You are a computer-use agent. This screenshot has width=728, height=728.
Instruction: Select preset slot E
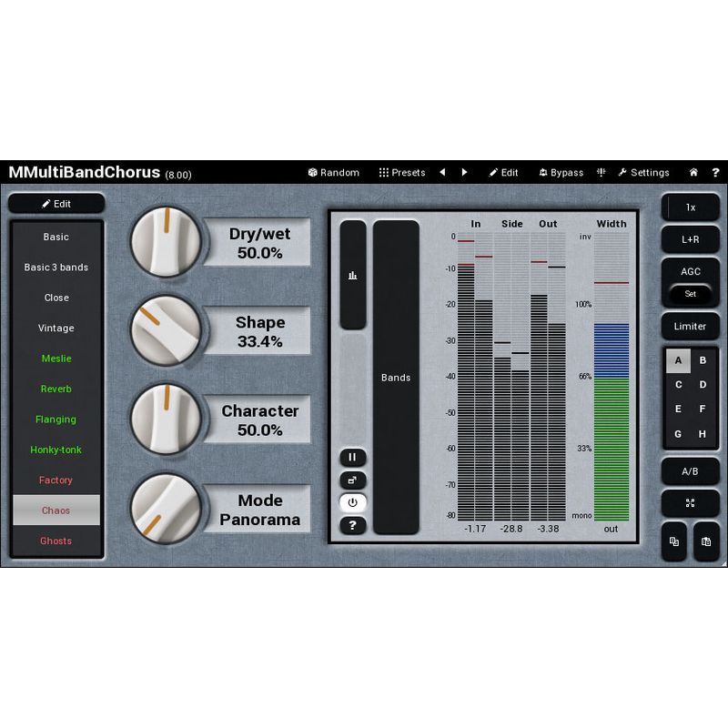click(x=678, y=409)
